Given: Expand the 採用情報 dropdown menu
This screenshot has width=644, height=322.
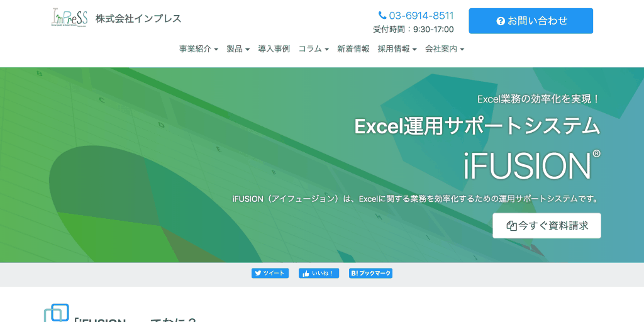Looking at the screenshot, I should click(397, 49).
